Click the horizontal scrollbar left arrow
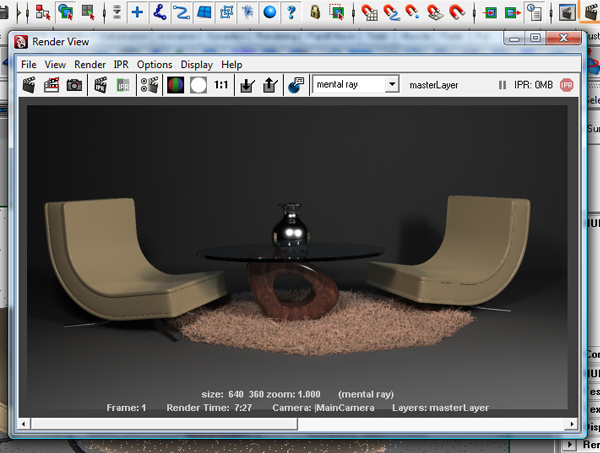Image resolution: width=600 pixels, height=453 pixels. 24,424
